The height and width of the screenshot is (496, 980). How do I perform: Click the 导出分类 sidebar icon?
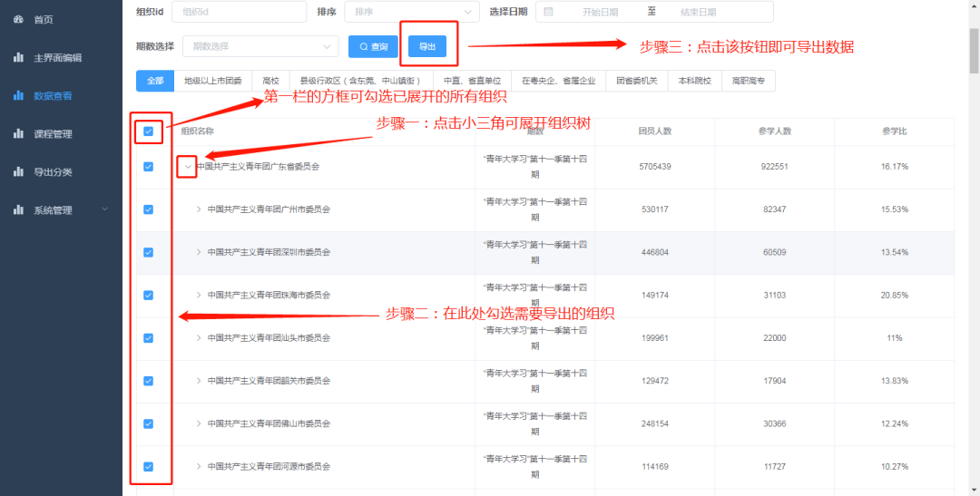click(x=18, y=171)
